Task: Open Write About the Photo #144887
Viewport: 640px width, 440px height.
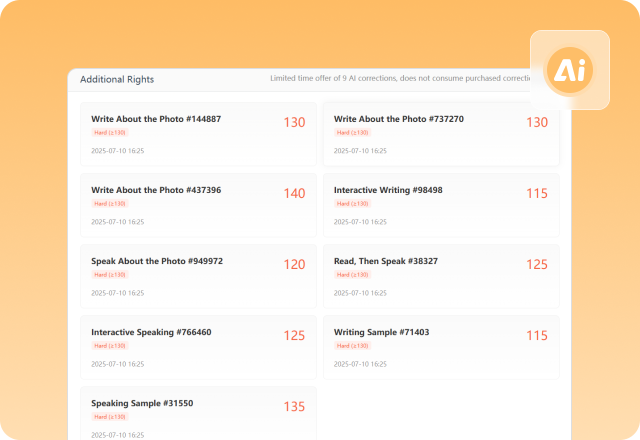Action: (156, 119)
